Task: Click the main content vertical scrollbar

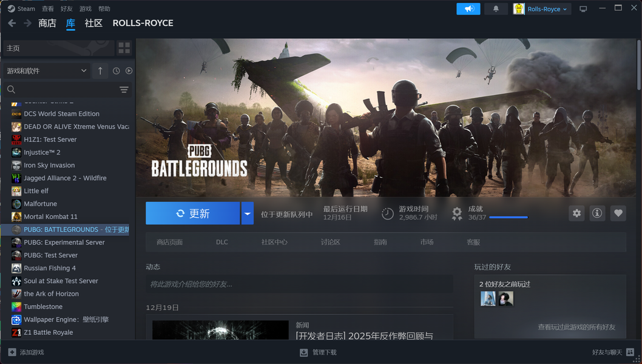Action: [639, 65]
